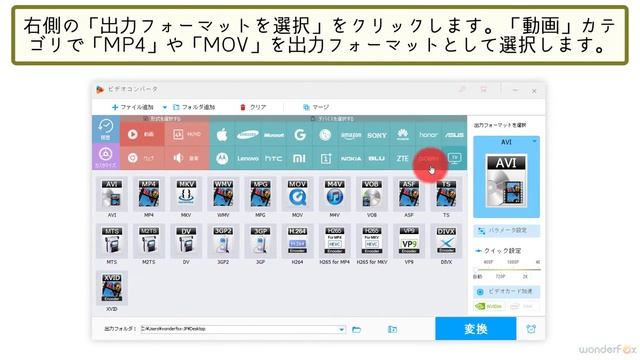Expand the arrow next to ファイル追加

(x=164, y=107)
